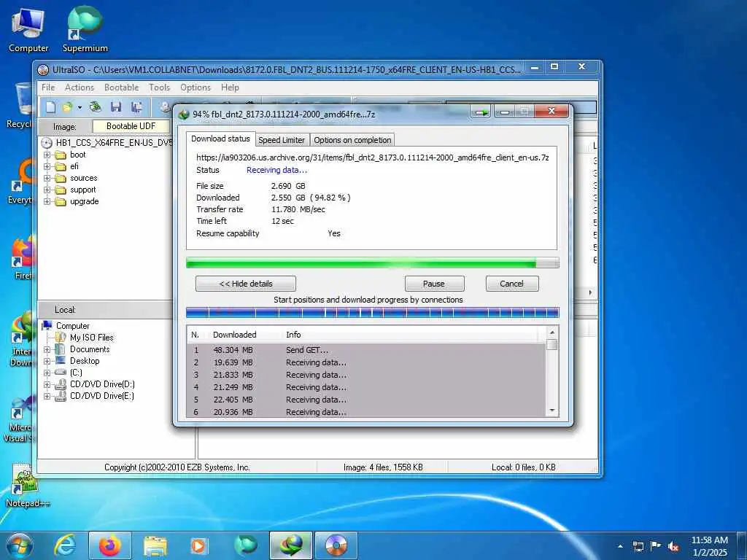Screen dimensions: 747x560
Task: Click the connections list scroll up arrow
Action: pyautogui.click(x=552, y=332)
